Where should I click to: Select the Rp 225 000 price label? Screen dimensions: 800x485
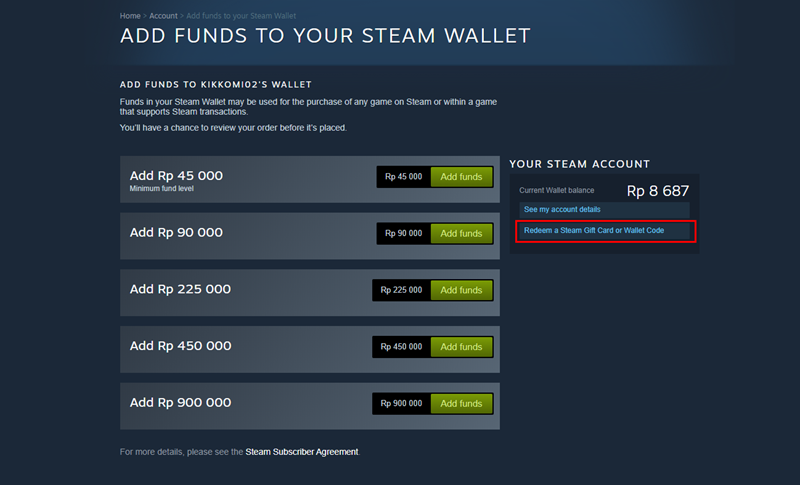(x=401, y=290)
